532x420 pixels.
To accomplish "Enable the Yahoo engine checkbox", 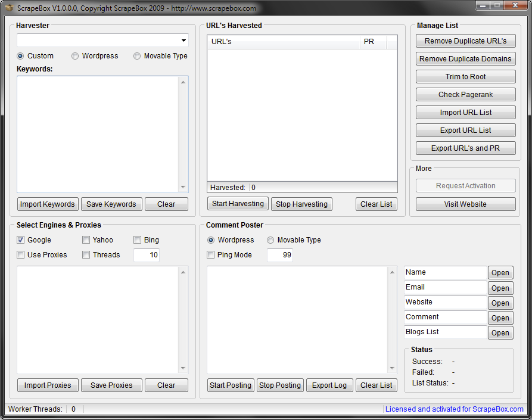I will point(86,240).
